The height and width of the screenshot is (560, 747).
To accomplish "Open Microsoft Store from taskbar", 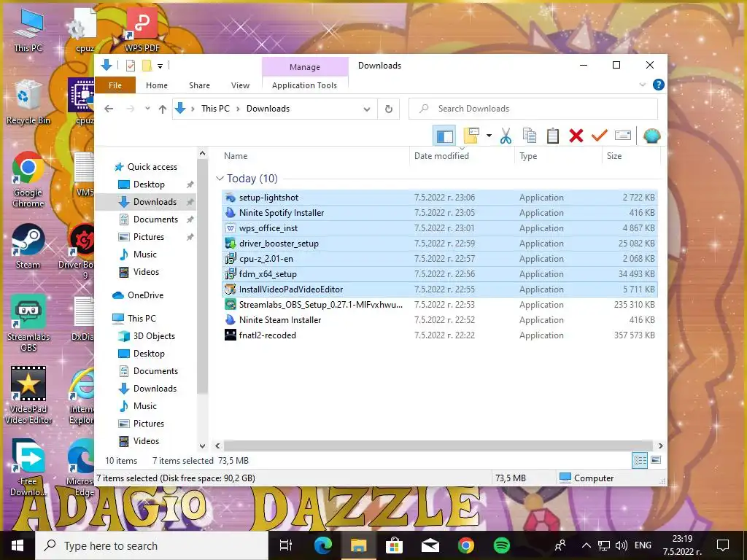I will click(x=394, y=545).
